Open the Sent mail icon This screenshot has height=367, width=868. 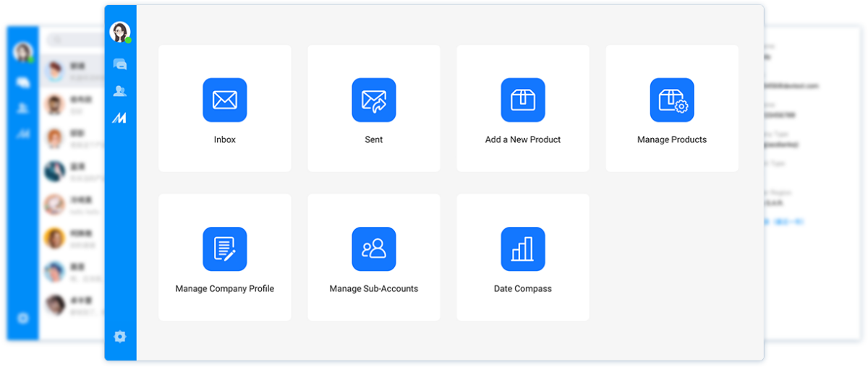pyautogui.click(x=373, y=100)
